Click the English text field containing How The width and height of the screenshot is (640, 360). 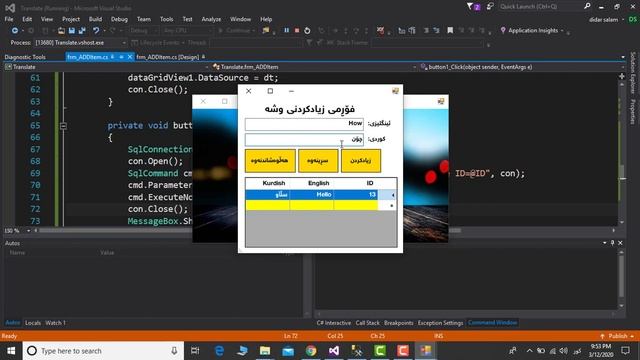click(304, 124)
